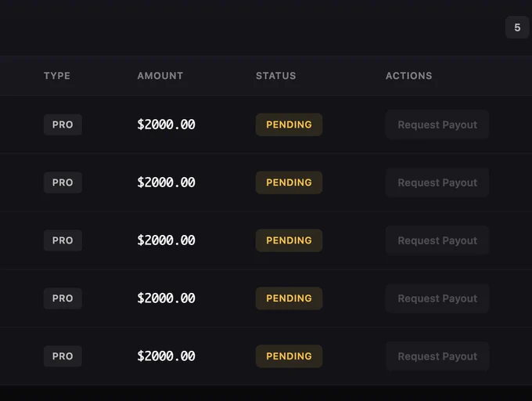Sort by the TYPE column header
Viewport: 532px width, 401px height.
[57, 76]
